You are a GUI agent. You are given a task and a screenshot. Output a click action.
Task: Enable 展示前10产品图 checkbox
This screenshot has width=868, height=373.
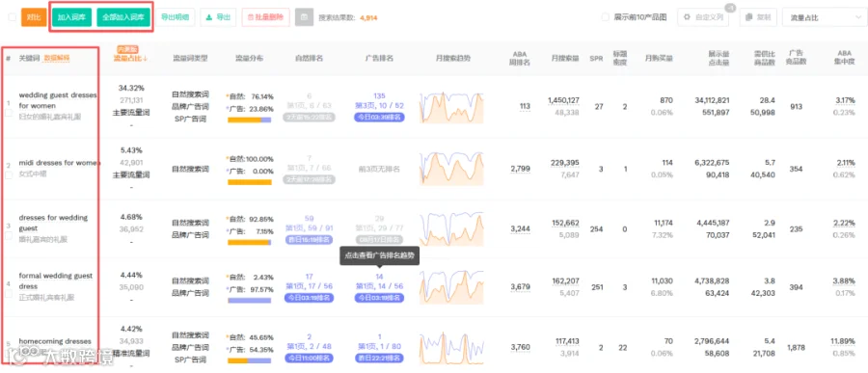coord(606,17)
